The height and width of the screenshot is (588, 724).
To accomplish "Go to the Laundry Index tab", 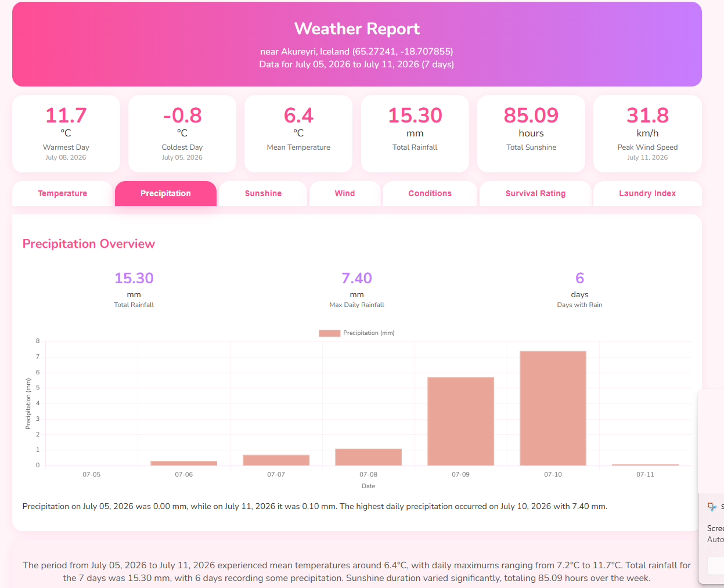I will [x=647, y=193].
